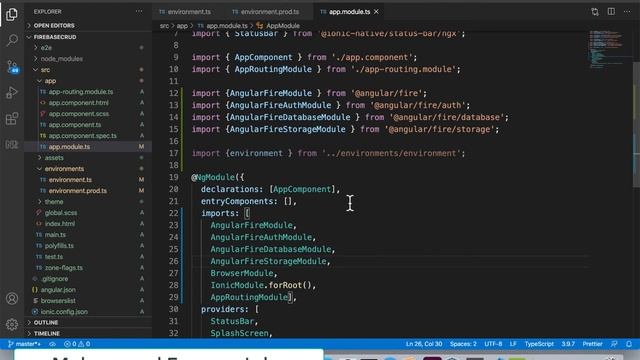Open index.html file
The image size is (640, 360).
coord(60,224)
